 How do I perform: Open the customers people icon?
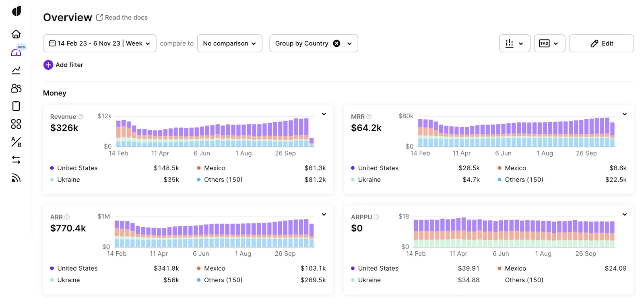click(x=16, y=88)
